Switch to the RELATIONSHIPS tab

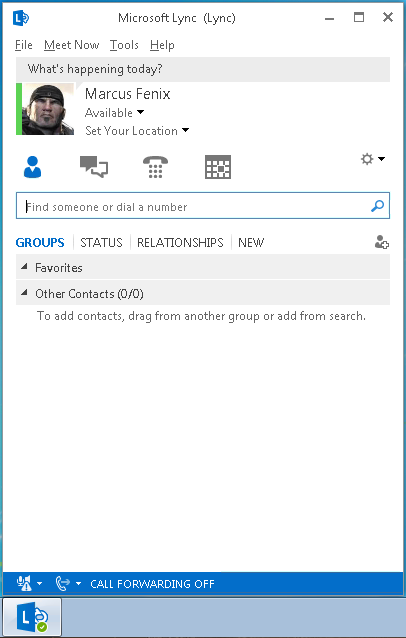click(180, 243)
